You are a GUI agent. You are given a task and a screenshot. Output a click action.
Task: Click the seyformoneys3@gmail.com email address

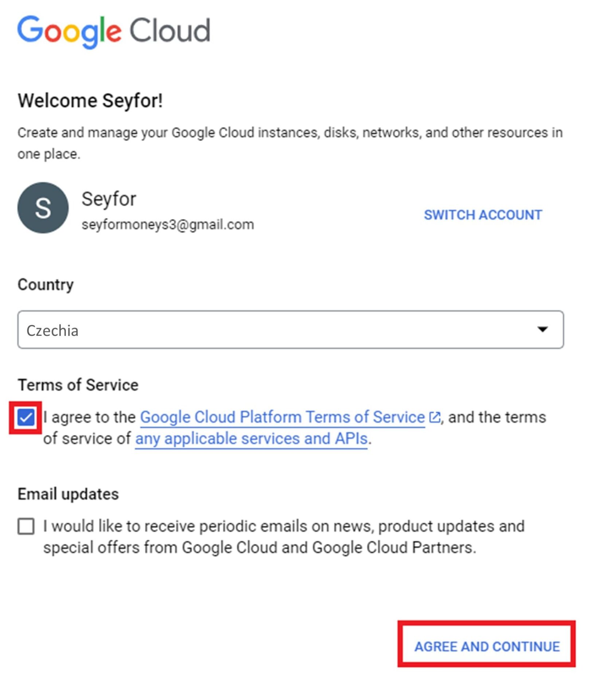pos(168,225)
